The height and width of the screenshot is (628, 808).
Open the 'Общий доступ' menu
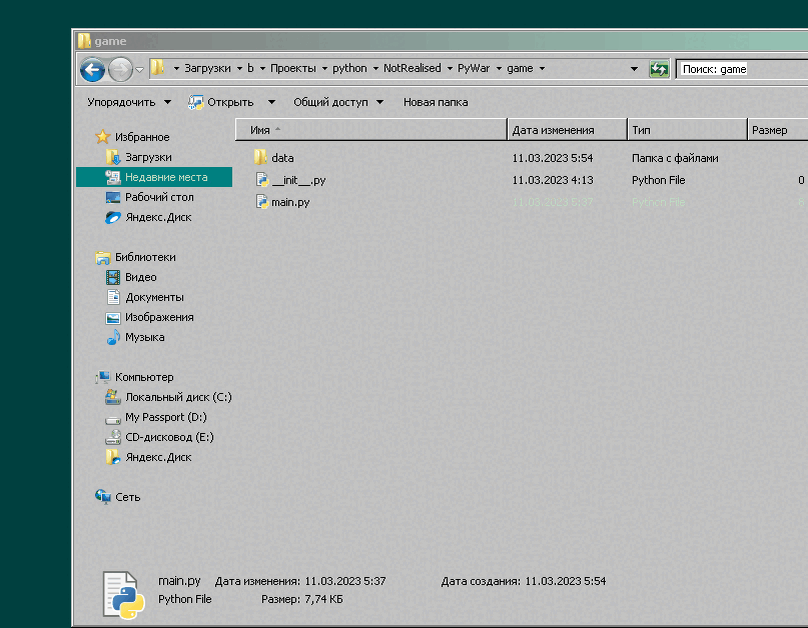(x=338, y=102)
